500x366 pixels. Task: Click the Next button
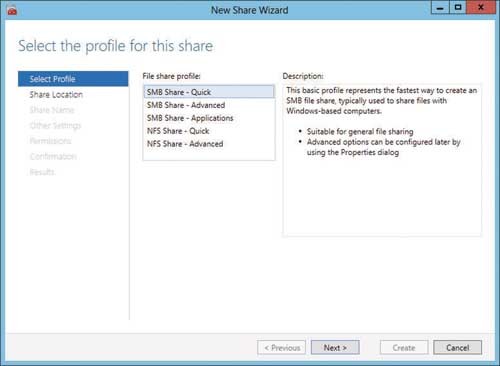pyautogui.click(x=335, y=348)
